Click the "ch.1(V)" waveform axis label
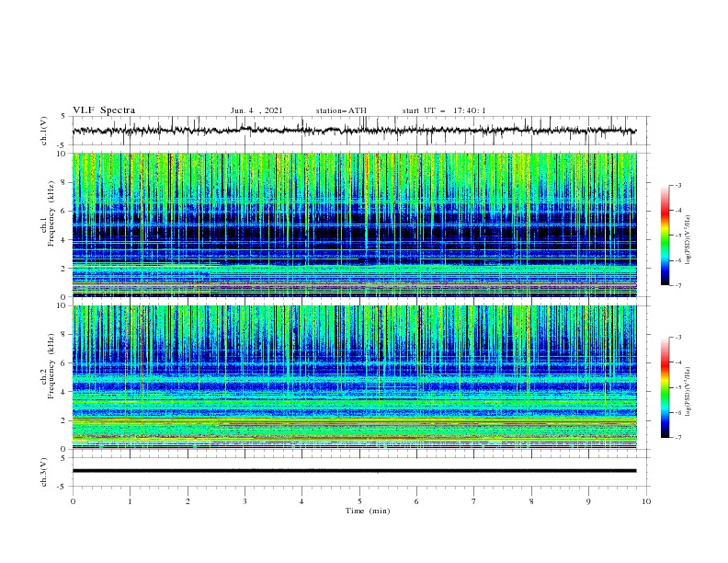Screen dimensions: 728x563 pos(44,131)
